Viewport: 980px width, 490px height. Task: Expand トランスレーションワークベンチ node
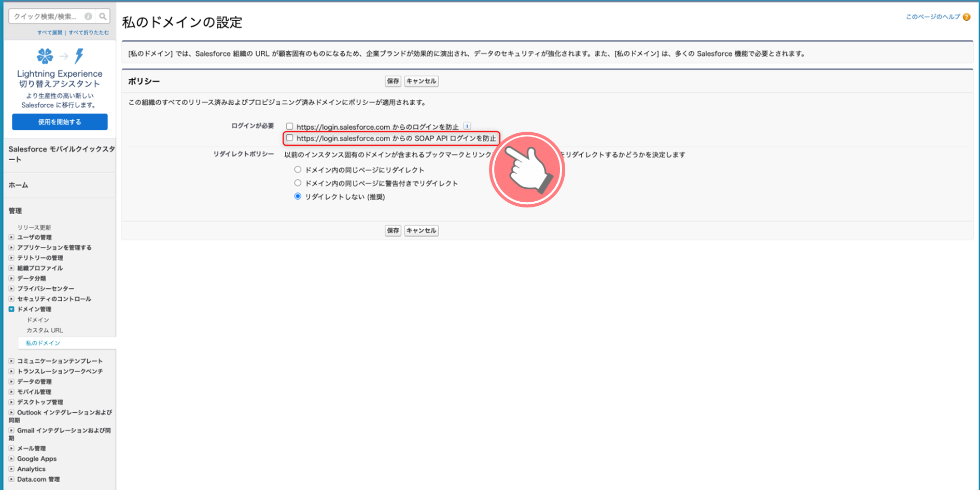point(11,371)
